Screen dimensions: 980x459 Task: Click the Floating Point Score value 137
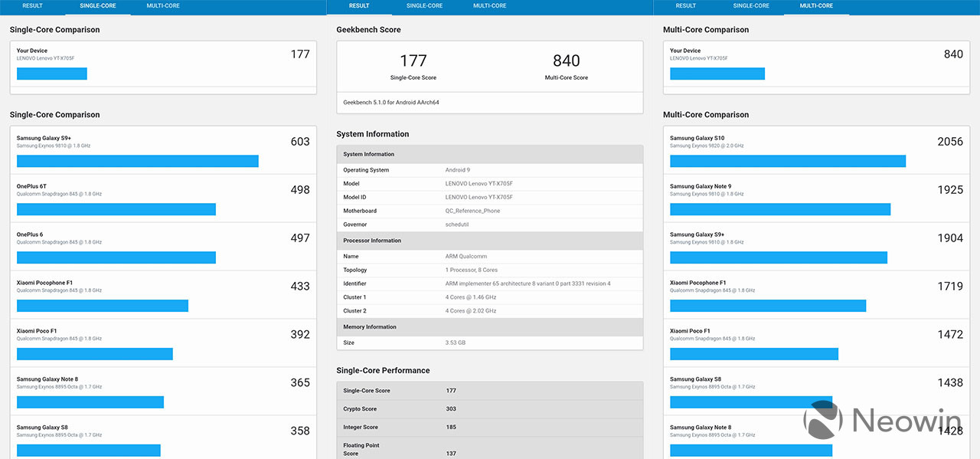tap(451, 454)
